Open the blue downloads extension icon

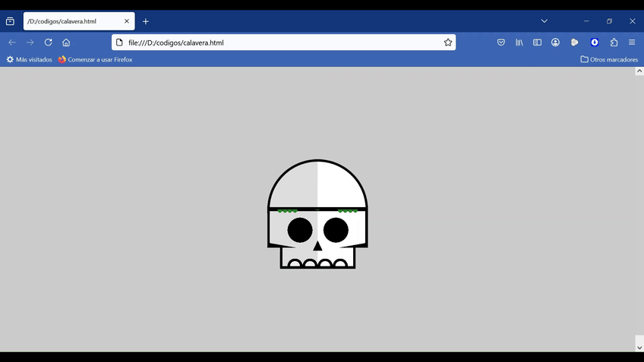pos(595,42)
